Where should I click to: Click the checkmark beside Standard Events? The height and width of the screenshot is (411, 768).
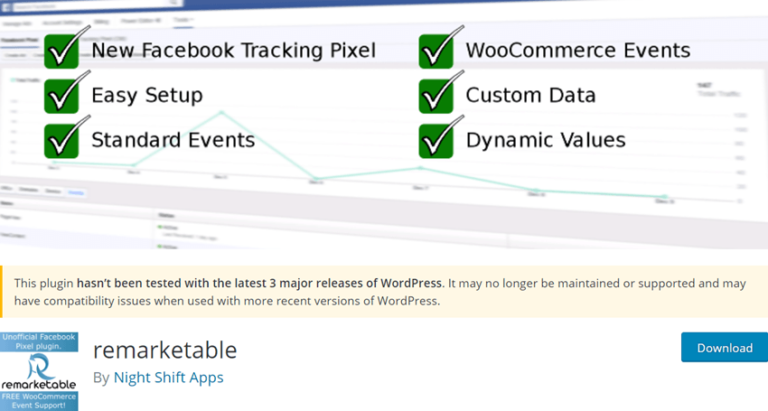click(62, 139)
